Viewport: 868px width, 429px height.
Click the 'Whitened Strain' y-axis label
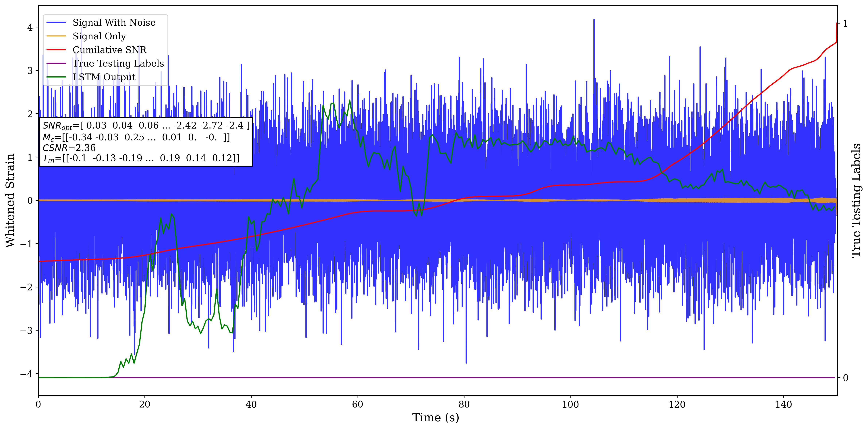(10, 200)
